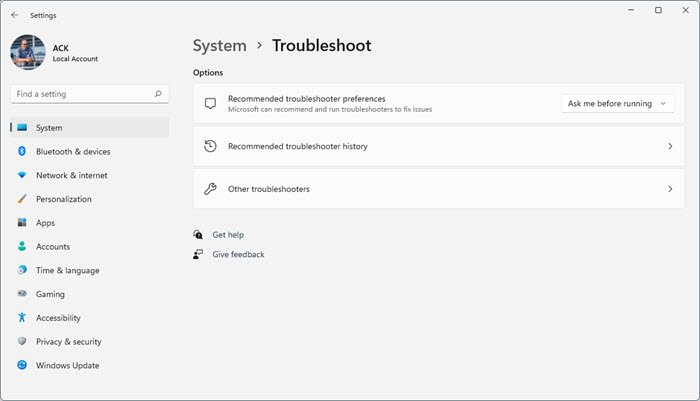Open the Apps settings section

tap(45, 223)
